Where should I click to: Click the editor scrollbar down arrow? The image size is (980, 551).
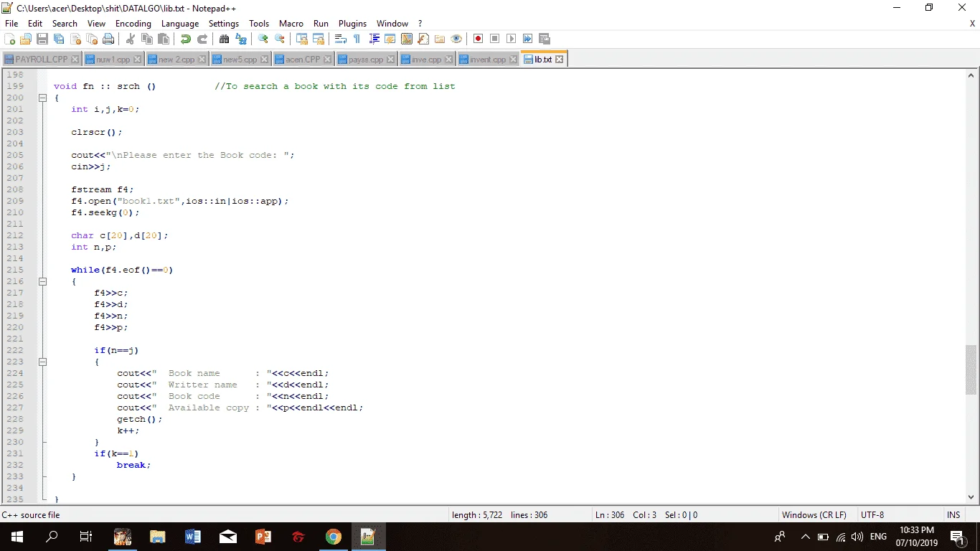pyautogui.click(x=971, y=496)
